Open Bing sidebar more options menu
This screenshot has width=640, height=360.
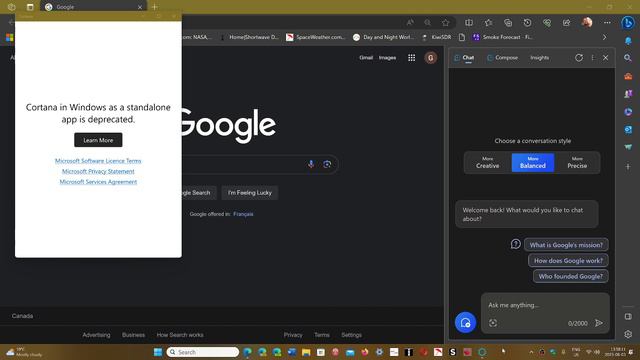tap(593, 58)
